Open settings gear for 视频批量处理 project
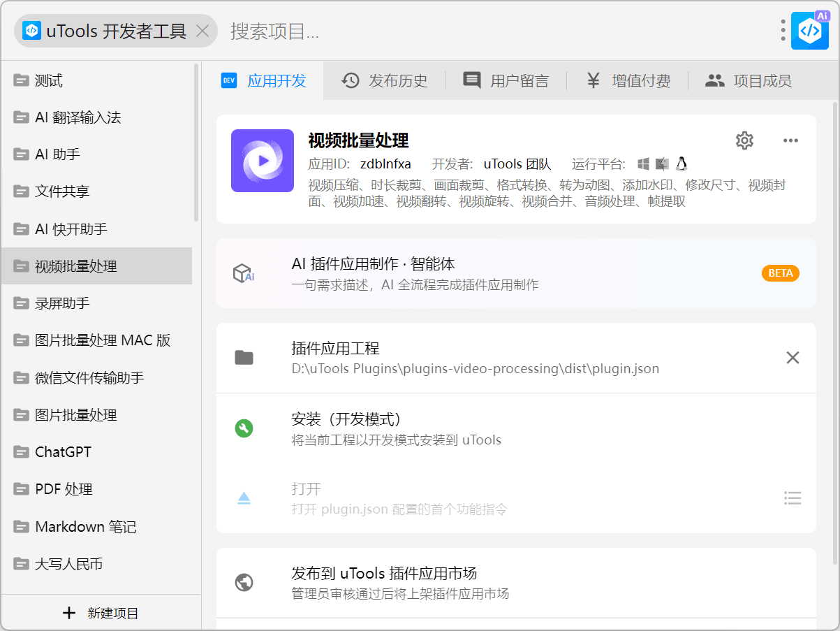Image resolution: width=840 pixels, height=631 pixels. (x=744, y=140)
